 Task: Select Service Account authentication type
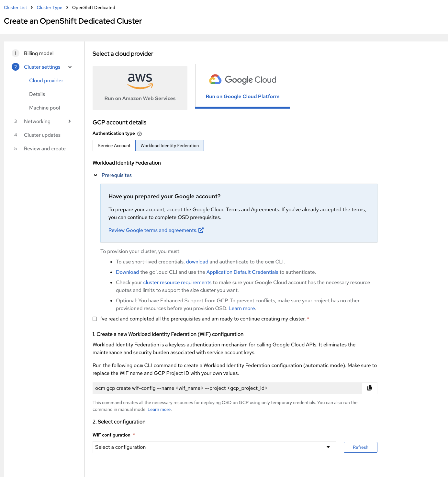[114, 145]
